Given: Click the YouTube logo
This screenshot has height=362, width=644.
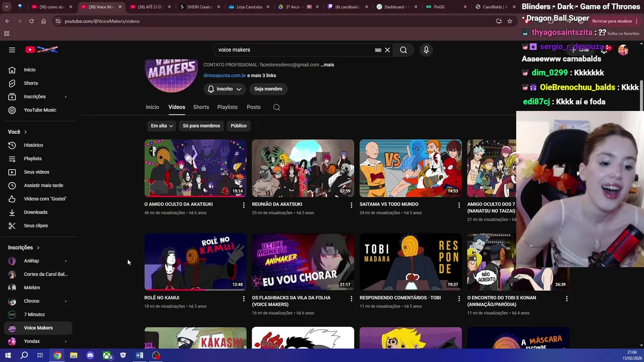Looking at the screenshot, I should [x=42, y=50].
